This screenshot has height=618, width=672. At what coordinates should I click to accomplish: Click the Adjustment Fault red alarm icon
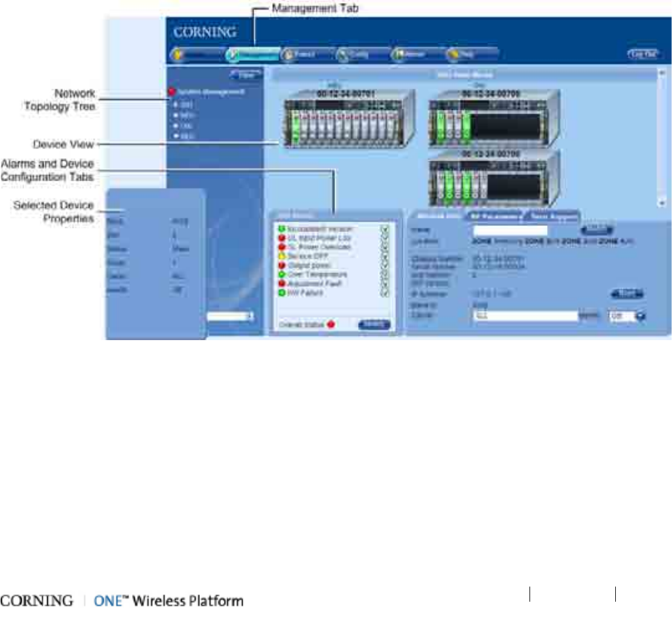pyautogui.click(x=281, y=283)
